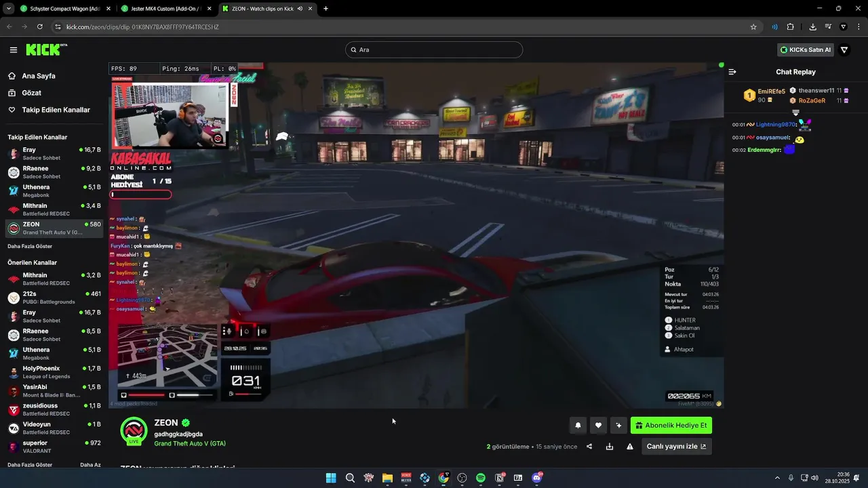Viewport: 868px width, 488px height.
Task: Open the tab list dropdown arrow
Action: [9, 9]
